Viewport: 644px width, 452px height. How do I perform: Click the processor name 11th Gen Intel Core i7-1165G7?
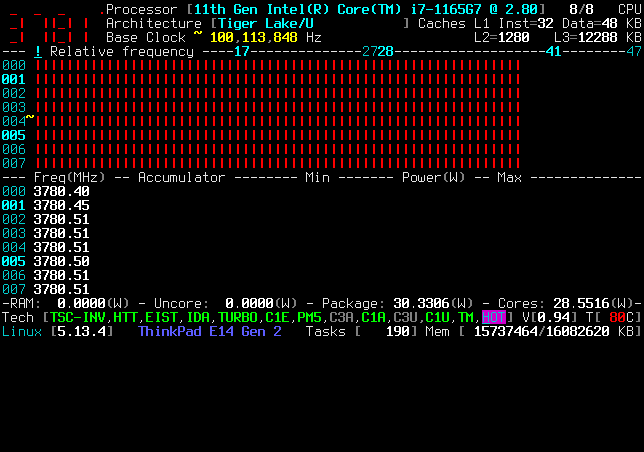pos(366,9)
